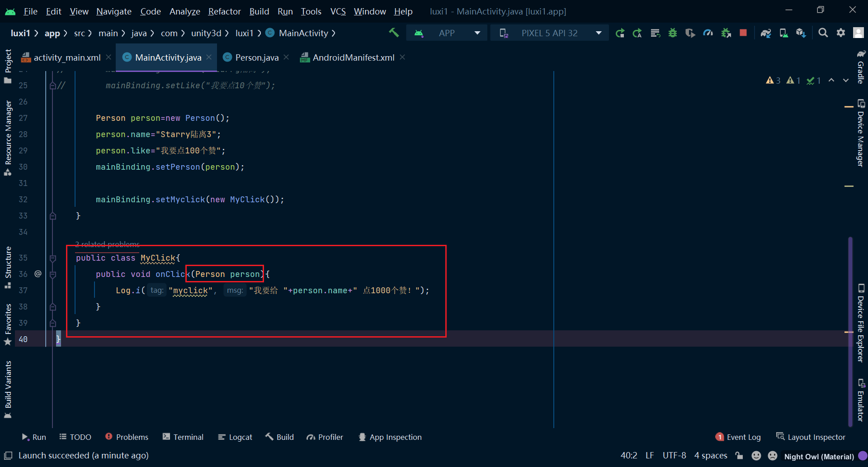Screen dimensions: 868x467
Task: Click fold end marker on line 38
Action: pos(53,307)
